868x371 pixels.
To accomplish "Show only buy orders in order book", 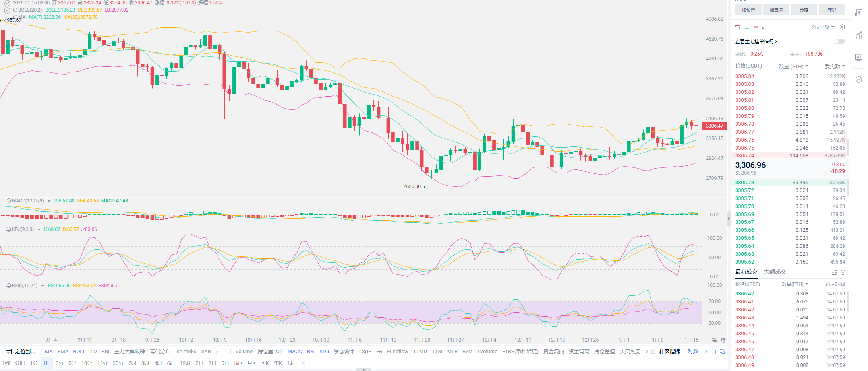I will pyautogui.click(x=746, y=27).
